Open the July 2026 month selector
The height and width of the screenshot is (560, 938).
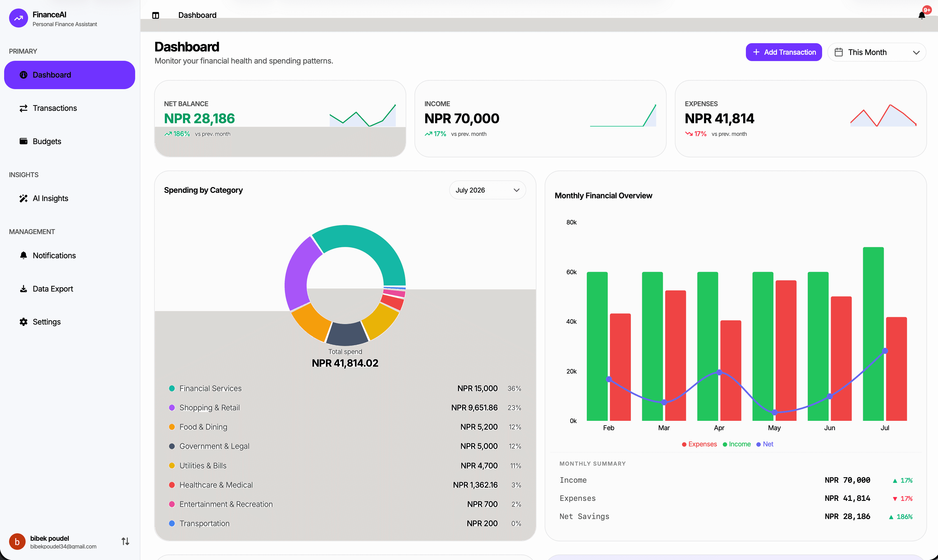click(487, 190)
